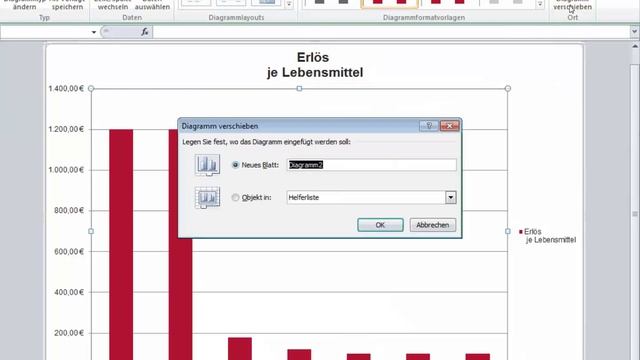Click the 800,00 € axis label

[x=69, y=211]
